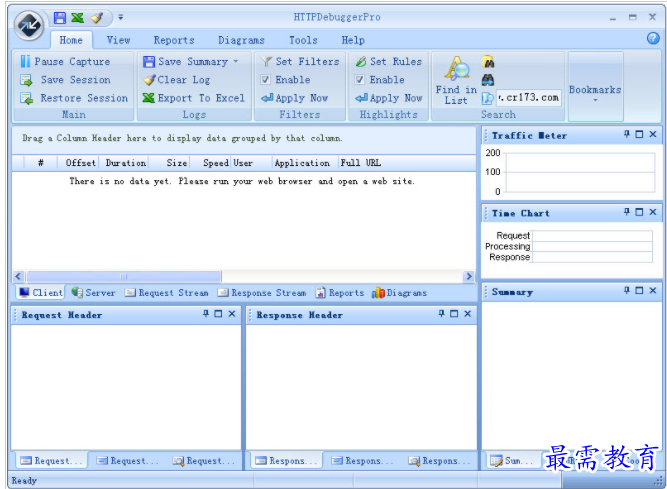Click Save Session
This screenshot has height=489, width=667.
(65, 80)
